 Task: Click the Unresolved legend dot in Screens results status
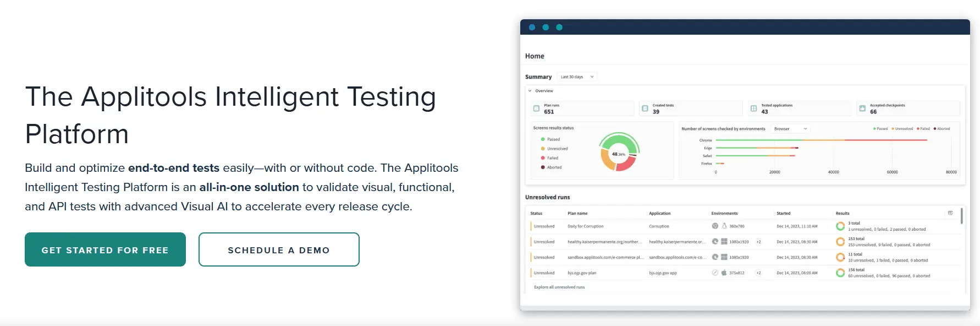pyautogui.click(x=543, y=149)
